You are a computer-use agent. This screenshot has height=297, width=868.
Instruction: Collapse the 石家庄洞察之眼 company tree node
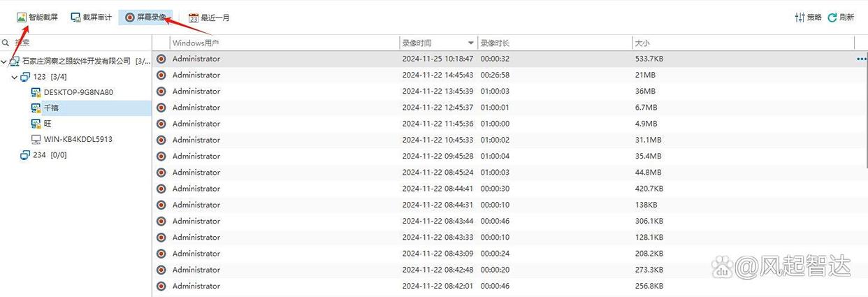(4, 61)
